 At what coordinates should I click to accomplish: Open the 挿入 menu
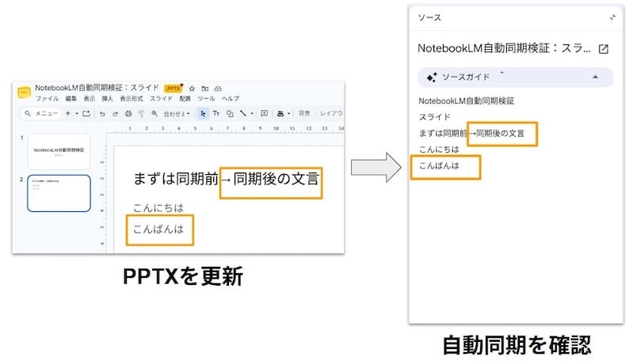pos(107,99)
